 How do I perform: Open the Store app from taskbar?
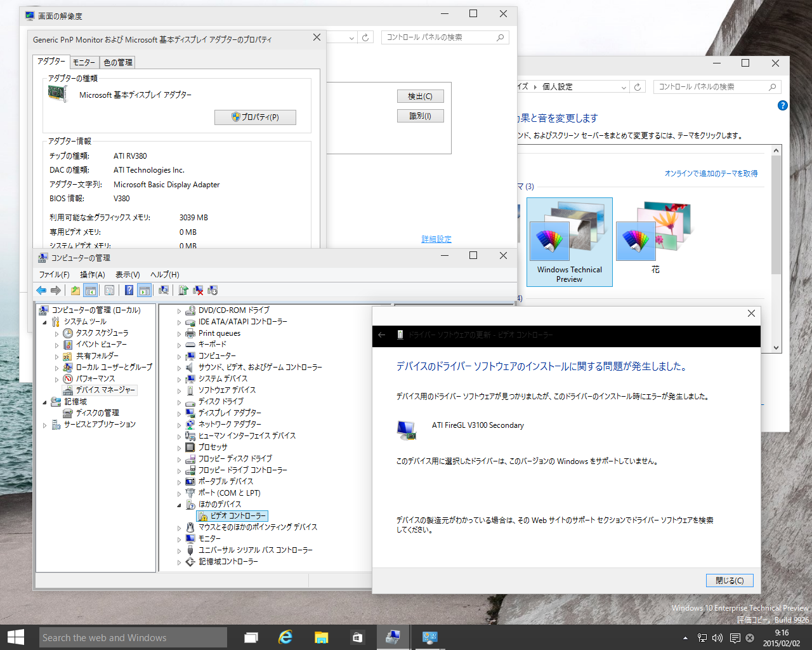[357, 637]
